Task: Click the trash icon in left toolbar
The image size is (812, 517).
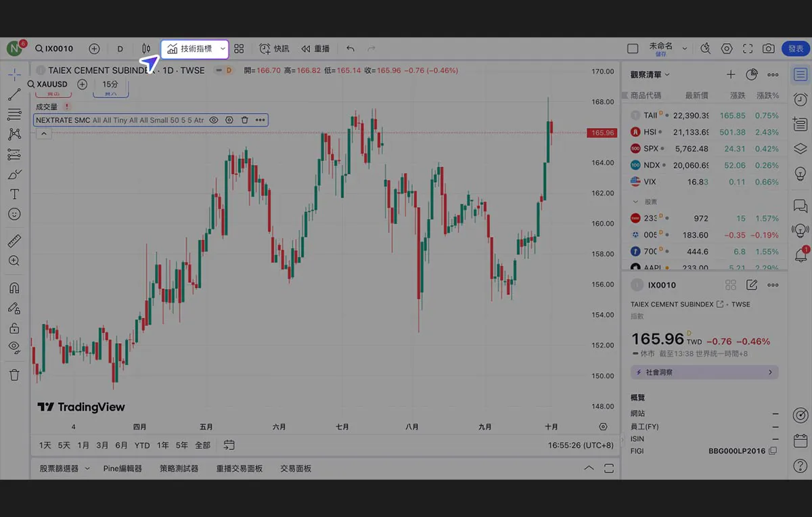Action: coord(14,375)
